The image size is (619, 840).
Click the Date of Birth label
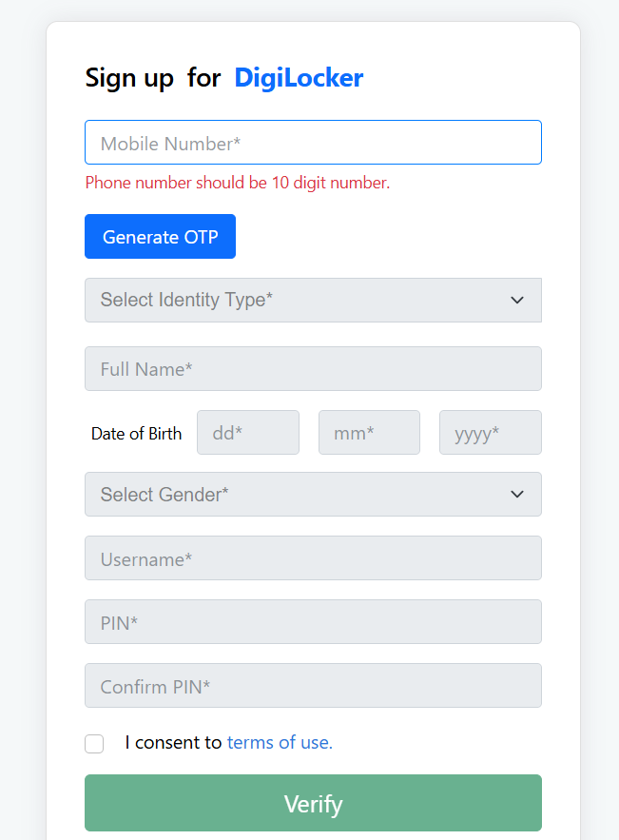coord(136,434)
